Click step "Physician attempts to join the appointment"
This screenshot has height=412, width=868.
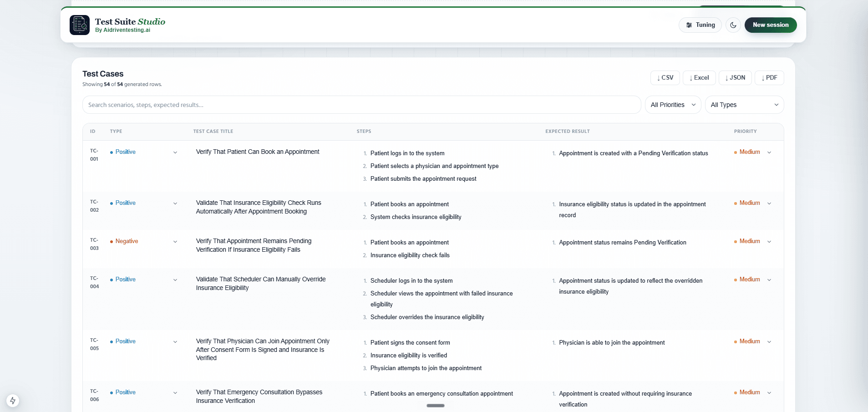click(426, 368)
